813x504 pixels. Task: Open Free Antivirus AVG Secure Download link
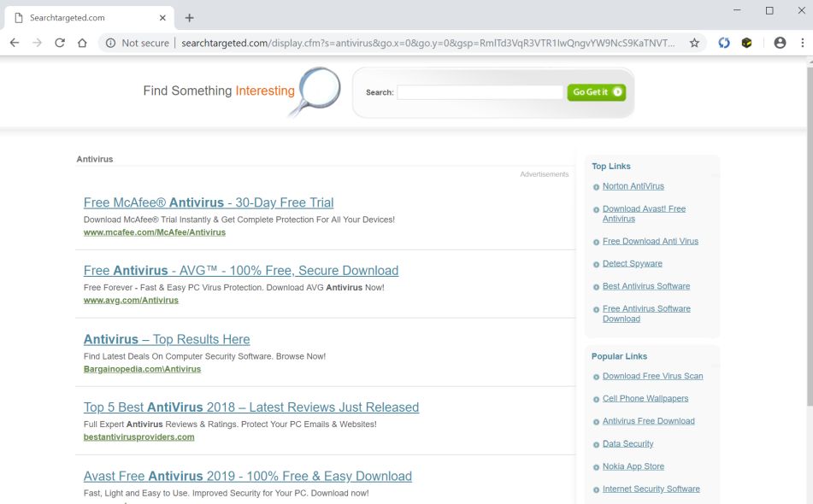241,271
